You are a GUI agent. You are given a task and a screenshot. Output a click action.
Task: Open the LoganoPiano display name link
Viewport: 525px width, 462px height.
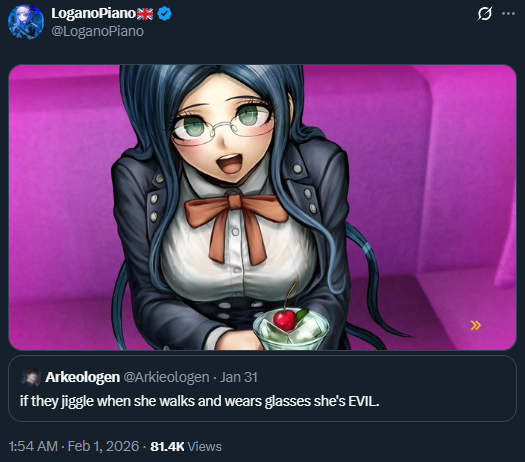coord(93,13)
